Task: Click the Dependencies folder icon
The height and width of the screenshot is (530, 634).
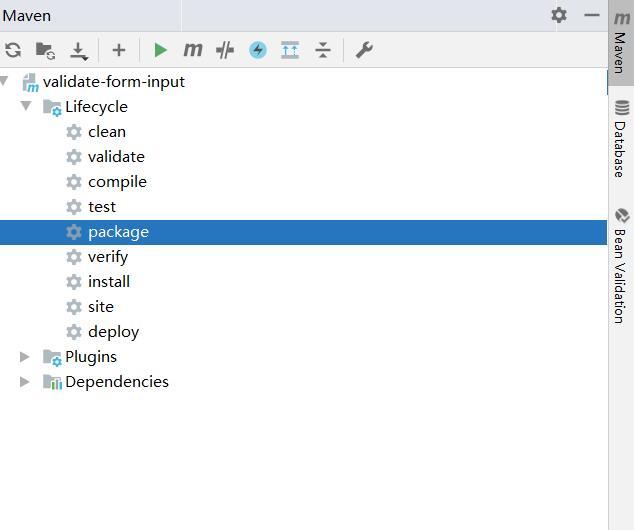Action: click(53, 382)
